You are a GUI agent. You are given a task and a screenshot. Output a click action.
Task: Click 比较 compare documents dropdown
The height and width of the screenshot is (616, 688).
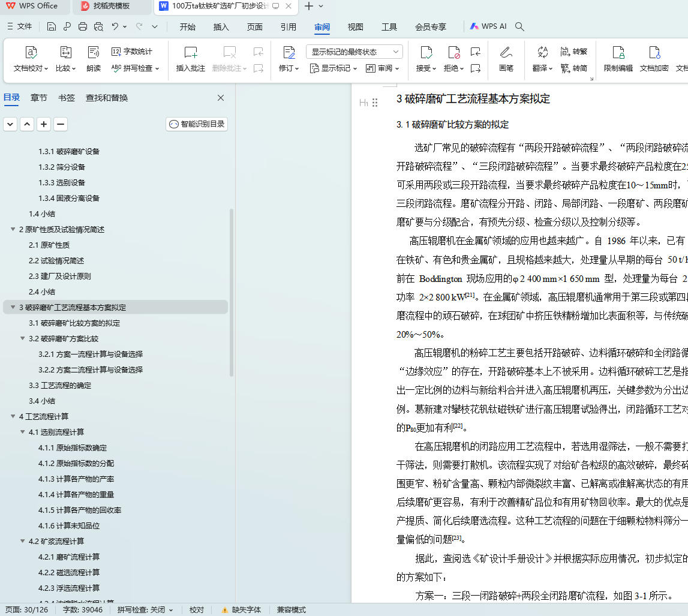[x=66, y=59]
